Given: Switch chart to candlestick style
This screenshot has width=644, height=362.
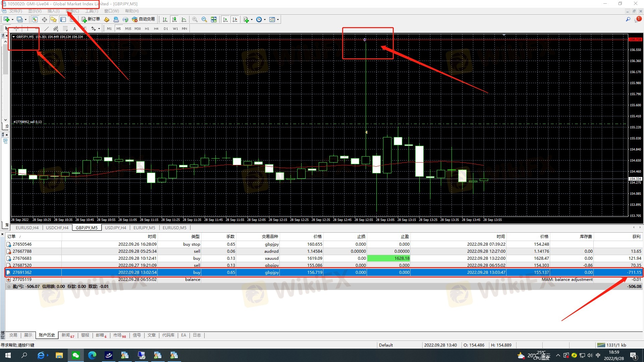Looking at the screenshot, I should point(174,19).
